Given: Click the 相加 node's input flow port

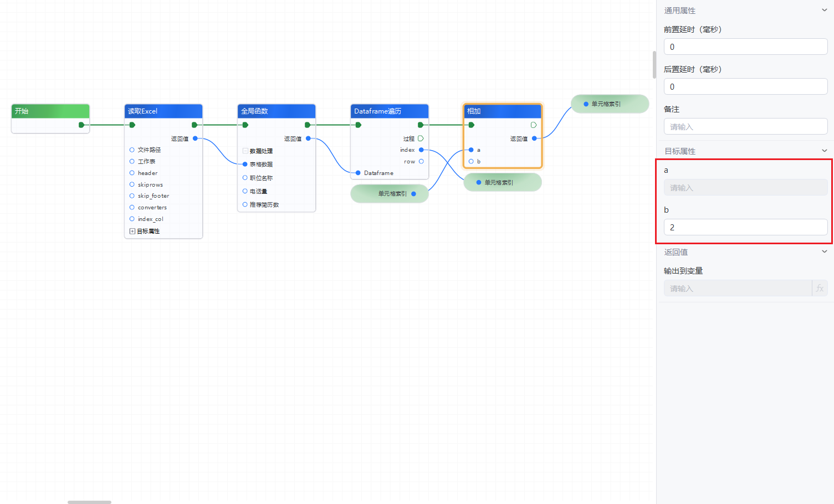Looking at the screenshot, I should pyautogui.click(x=471, y=125).
